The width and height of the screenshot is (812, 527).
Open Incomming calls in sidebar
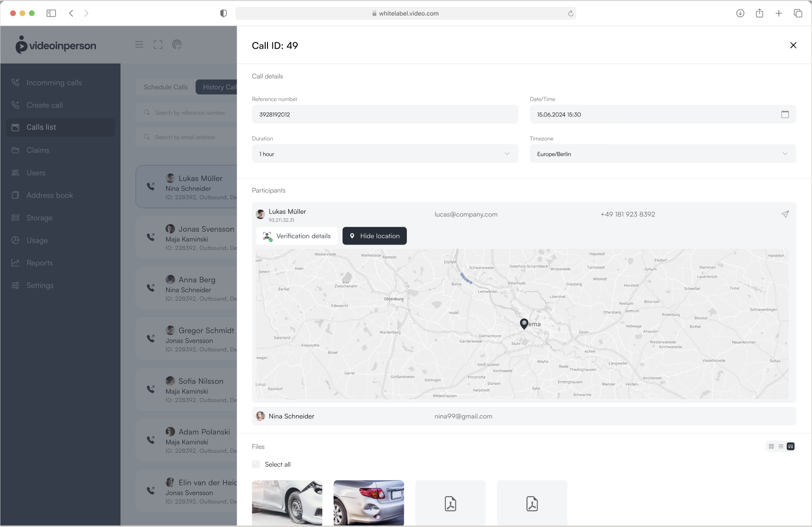tap(60, 82)
